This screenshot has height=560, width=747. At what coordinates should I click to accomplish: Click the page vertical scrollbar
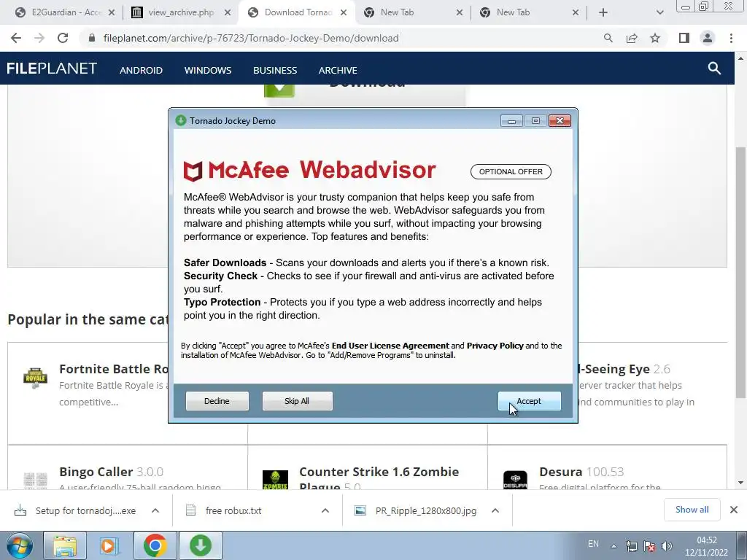tap(740, 271)
